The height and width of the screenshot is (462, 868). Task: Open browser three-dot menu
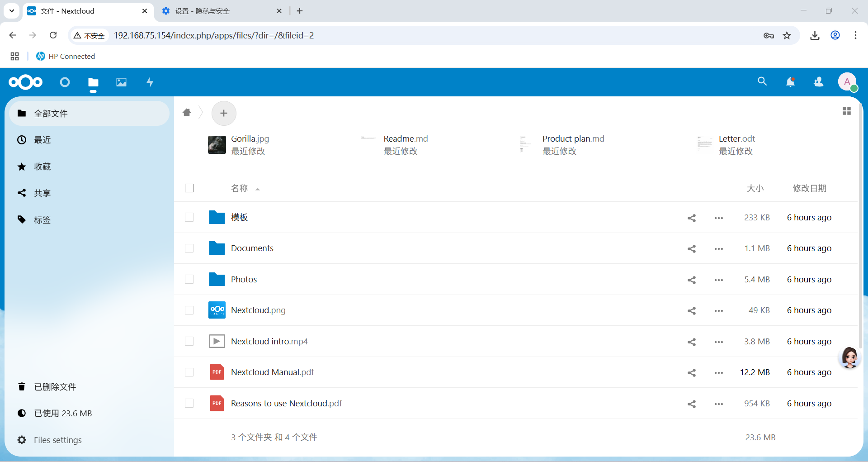[x=855, y=35]
